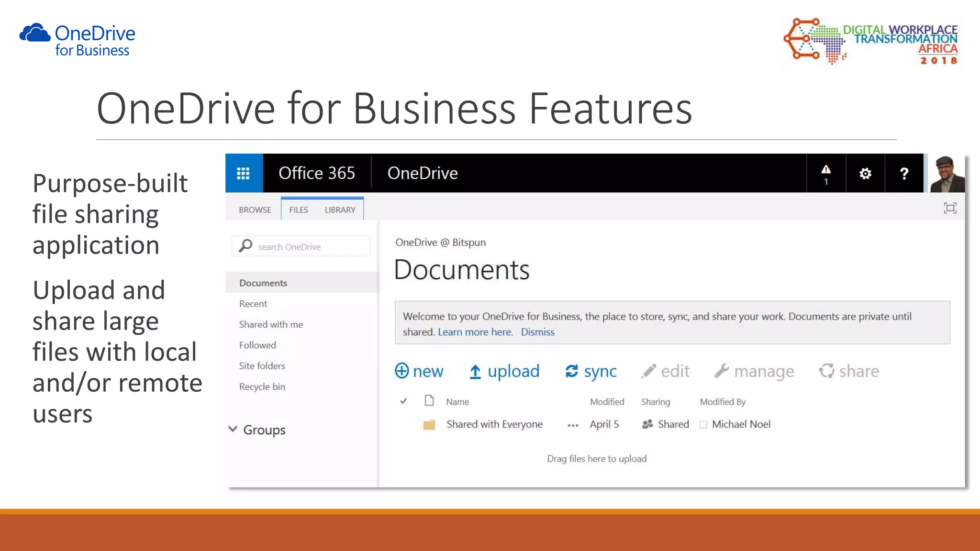Click the OneDrive for Business cloud logo
This screenshot has width=980, height=551.
(x=34, y=33)
